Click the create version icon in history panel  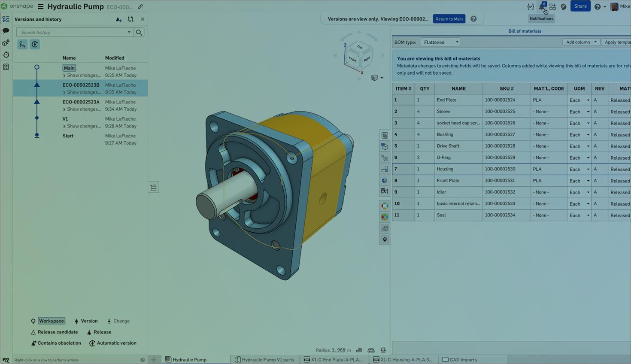pyautogui.click(x=118, y=19)
